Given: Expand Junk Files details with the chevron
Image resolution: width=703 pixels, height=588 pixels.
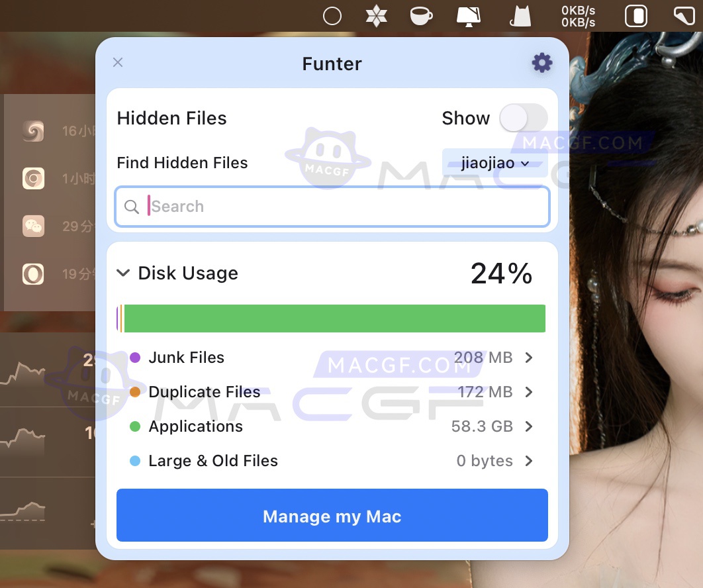Looking at the screenshot, I should tap(529, 358).
